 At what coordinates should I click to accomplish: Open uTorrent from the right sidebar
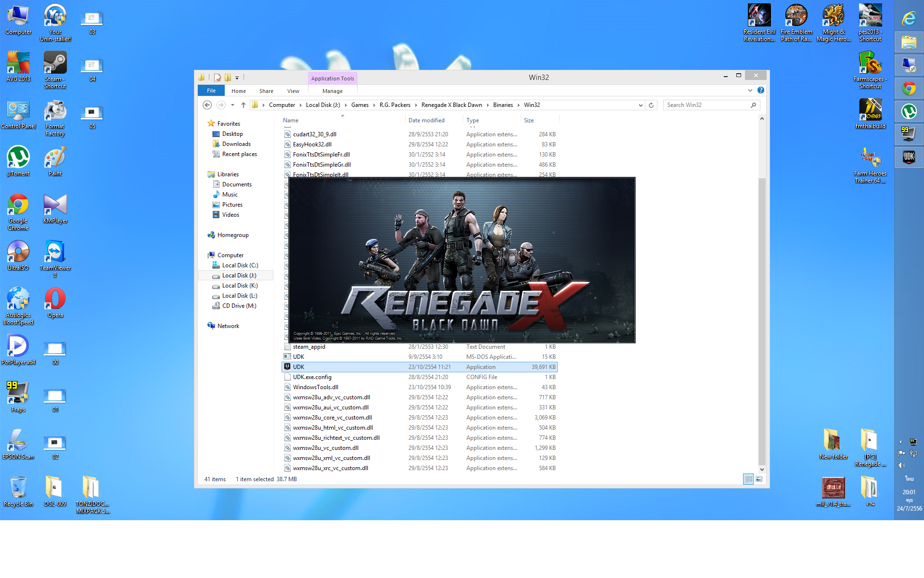coord(909,111)
